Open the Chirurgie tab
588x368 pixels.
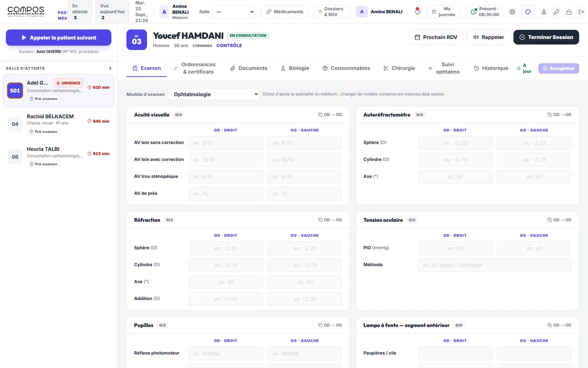399,68
